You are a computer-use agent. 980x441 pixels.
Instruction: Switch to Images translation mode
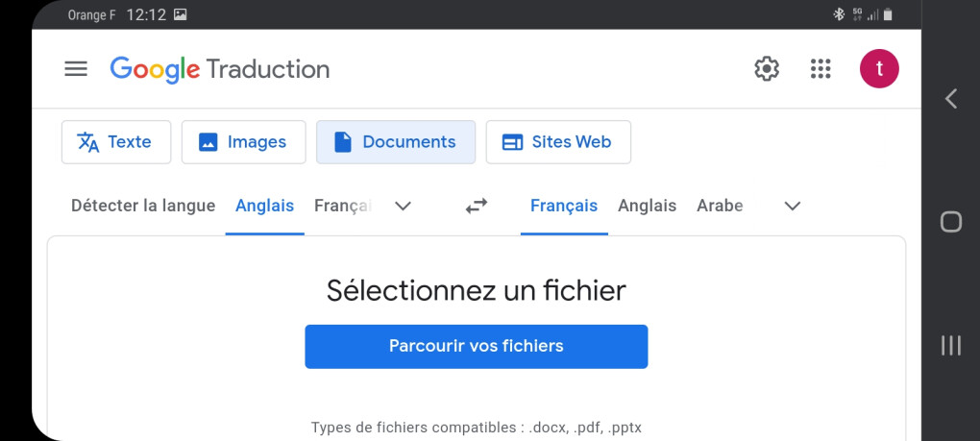pos(243,142)
